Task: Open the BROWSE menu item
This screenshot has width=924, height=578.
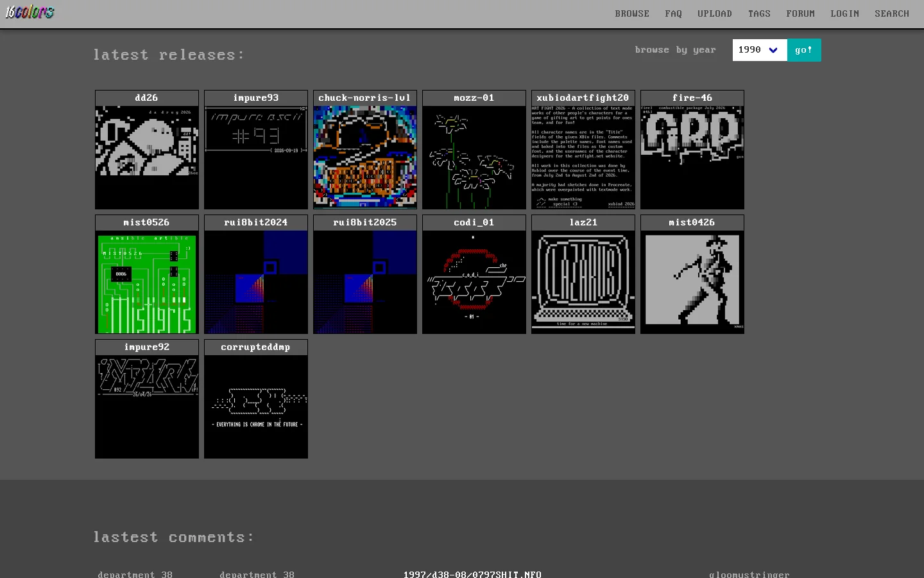Action: [632, 13]
